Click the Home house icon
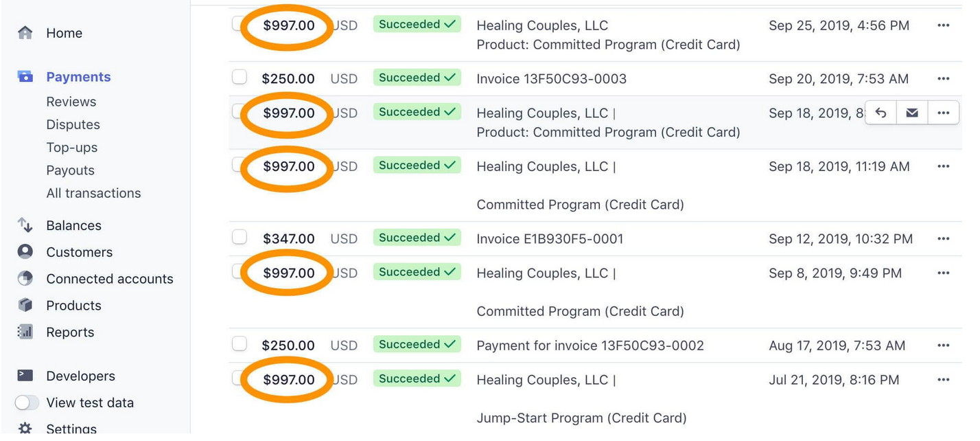The image size is (980, 441). tap(25, 33)
